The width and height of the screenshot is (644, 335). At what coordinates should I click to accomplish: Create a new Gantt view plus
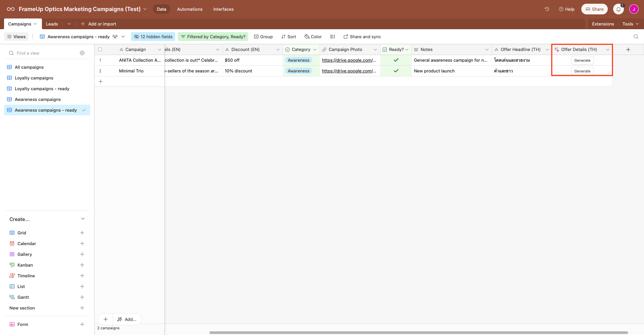[82, 297]
